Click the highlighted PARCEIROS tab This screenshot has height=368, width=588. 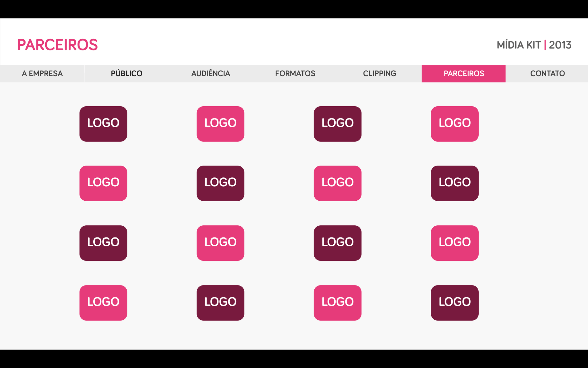pos(463,74)
